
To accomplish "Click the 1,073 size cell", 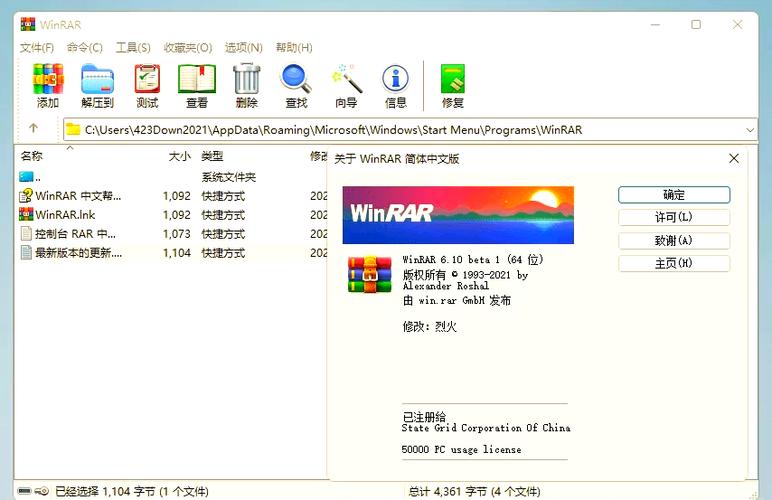I will (177, 234).
